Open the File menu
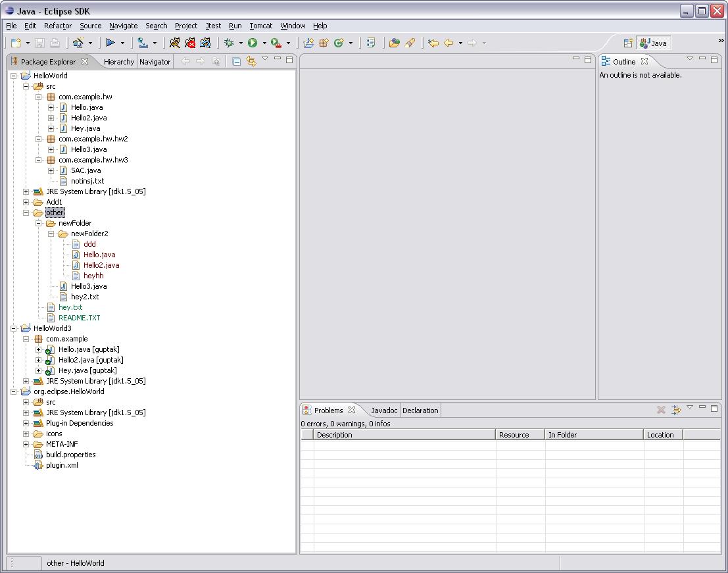 click(11, 26)
